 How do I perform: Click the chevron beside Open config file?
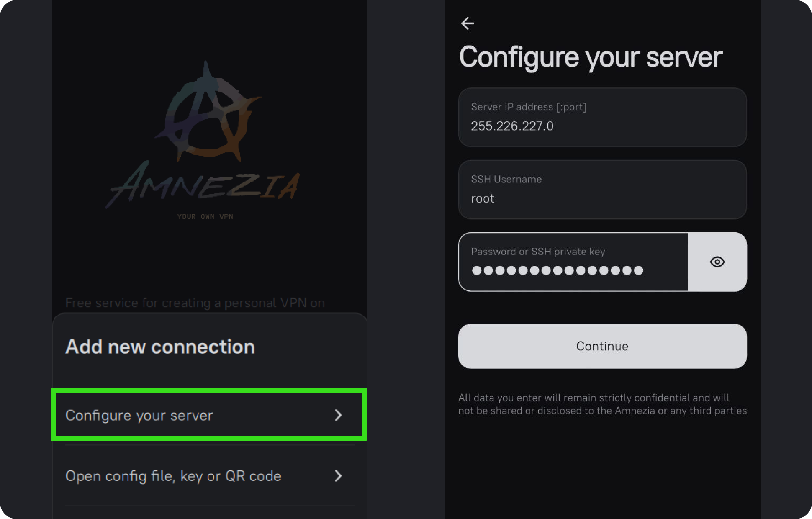pos(338,476)
